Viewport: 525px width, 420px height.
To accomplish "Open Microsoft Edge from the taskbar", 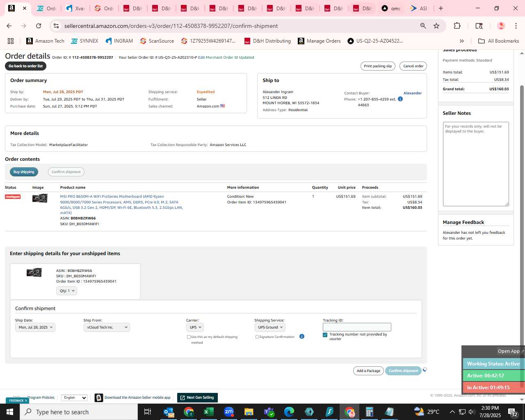I will (x=289, y=412).
